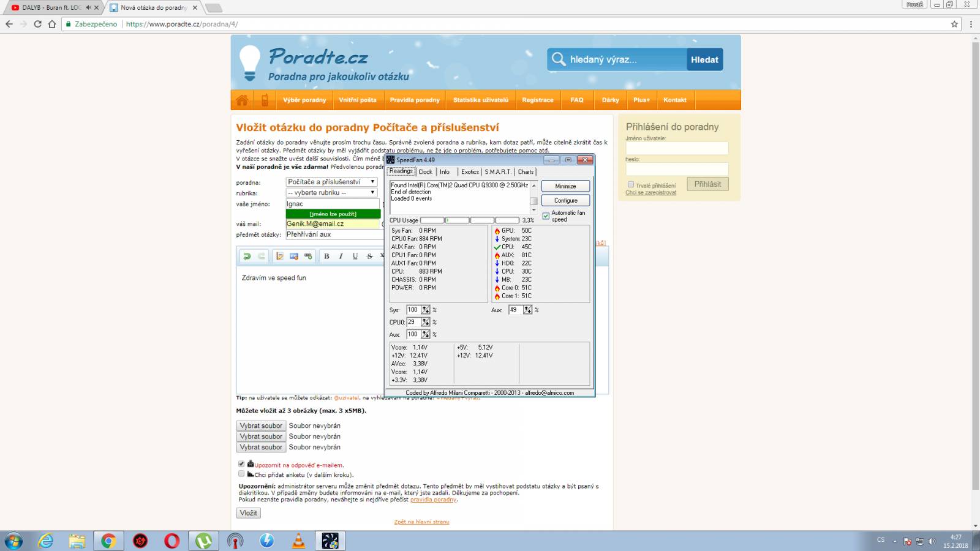
Task: Click the SpeedFan log scroll-down arrow
Action: point(534,210)
